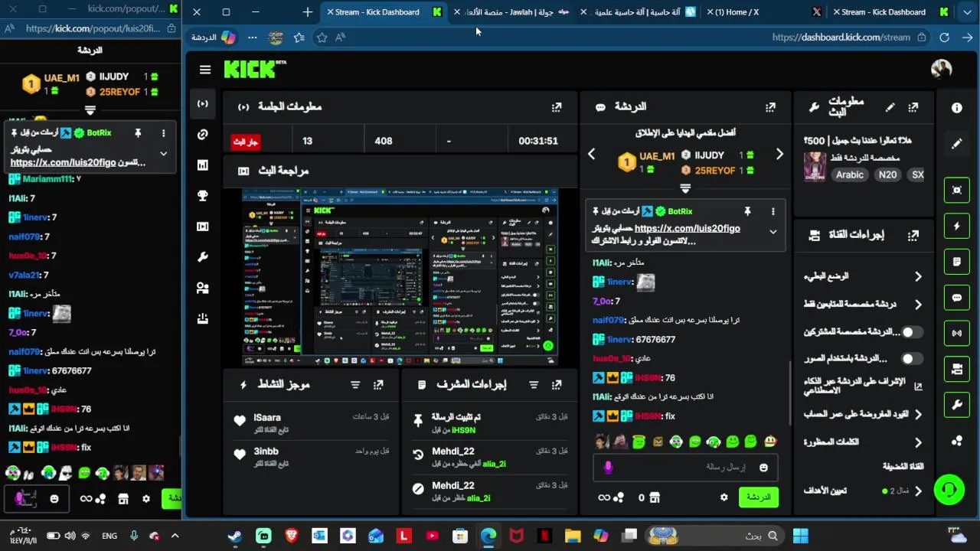Switch to the scientific calculator tab
The image size is (980, 551).
[x=637, y=12]
